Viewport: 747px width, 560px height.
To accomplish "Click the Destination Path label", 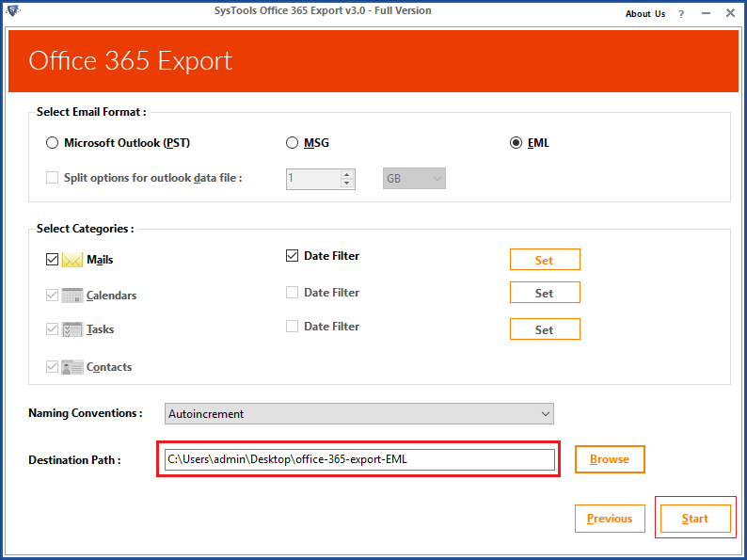I will pyautogui.click(x=74, y=460).
